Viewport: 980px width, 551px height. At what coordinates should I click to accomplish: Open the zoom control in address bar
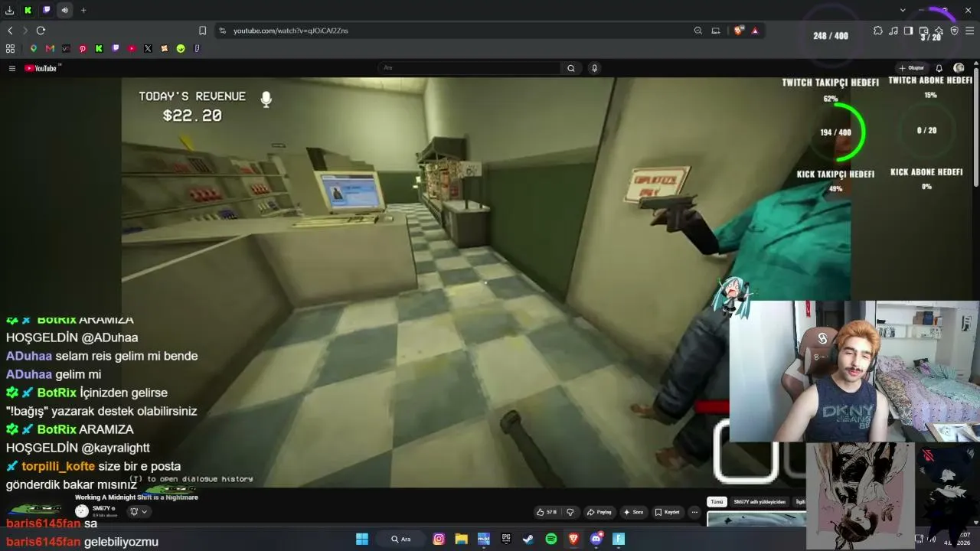click(698, 31)
